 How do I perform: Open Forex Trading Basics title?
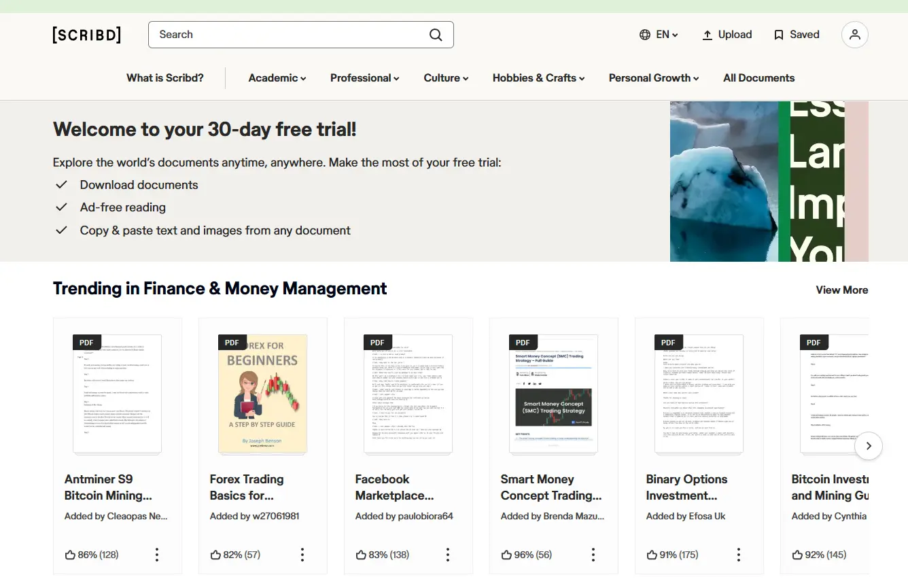tap(247, 487)
